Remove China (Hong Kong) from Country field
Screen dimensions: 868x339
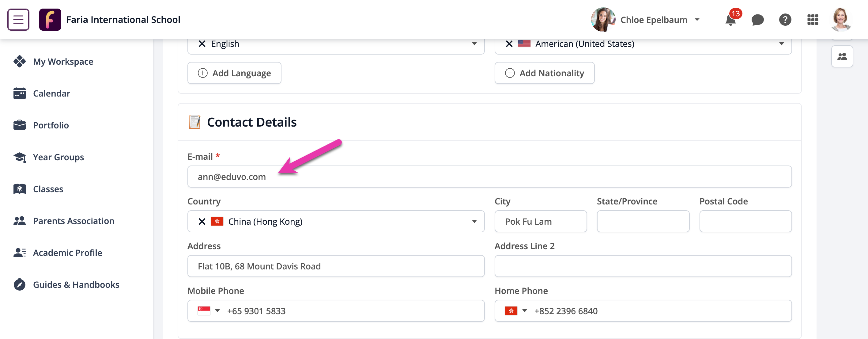pos(202,221)
